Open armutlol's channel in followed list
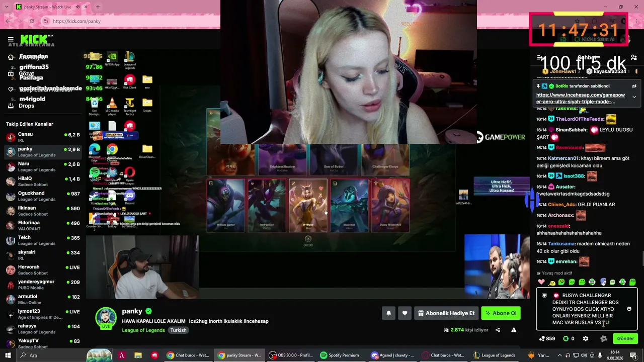The height and width of the screenshot is (362, 644). coord(43,299)
